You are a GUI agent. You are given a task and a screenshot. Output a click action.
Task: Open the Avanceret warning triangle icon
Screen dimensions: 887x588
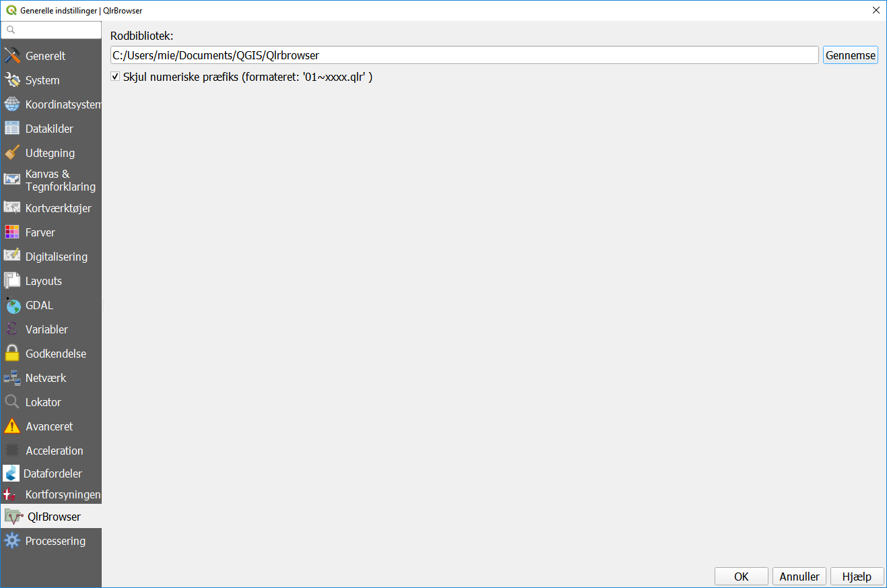[x=12, y=426]
